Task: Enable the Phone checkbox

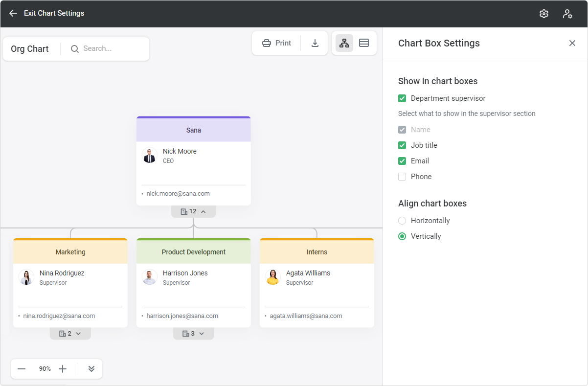Action: (402, 176)
